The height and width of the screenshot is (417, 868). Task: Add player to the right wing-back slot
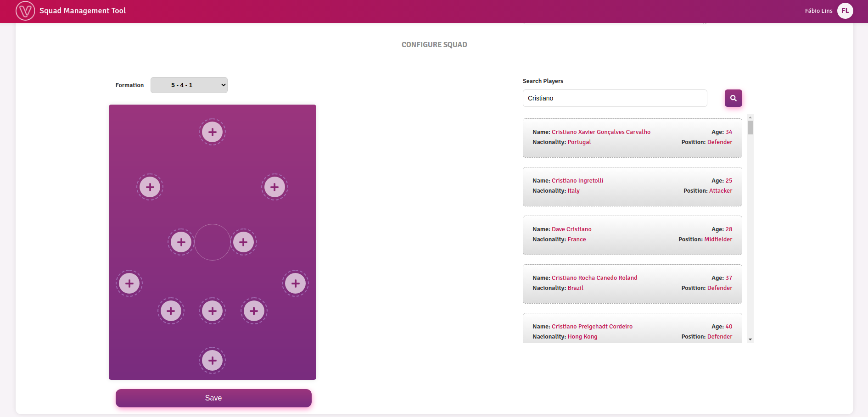coord(295,284)
